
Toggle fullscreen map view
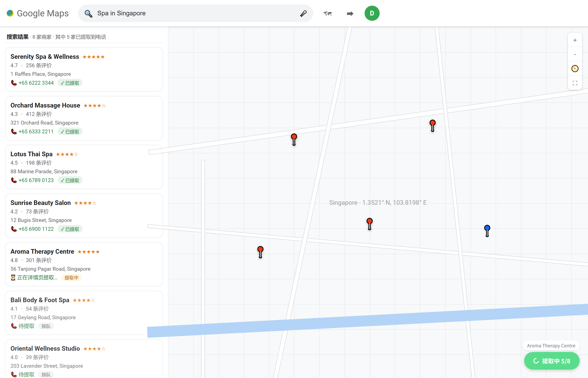575,83
